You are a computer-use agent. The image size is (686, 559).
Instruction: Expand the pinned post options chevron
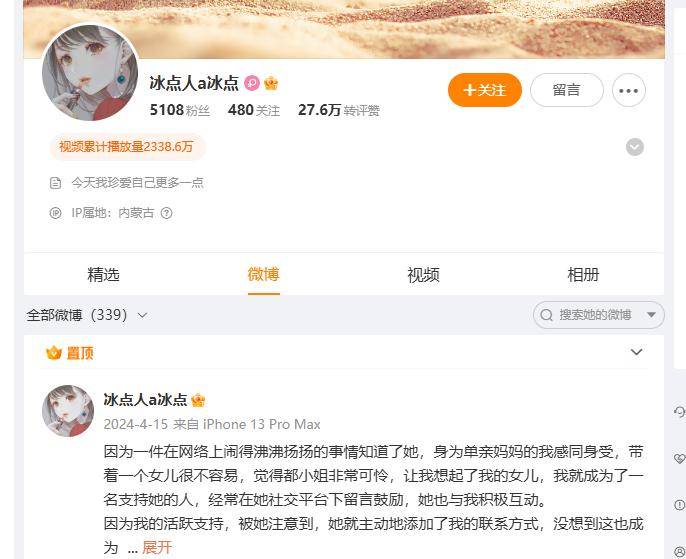pyautogui.click(x=637, y=352)
